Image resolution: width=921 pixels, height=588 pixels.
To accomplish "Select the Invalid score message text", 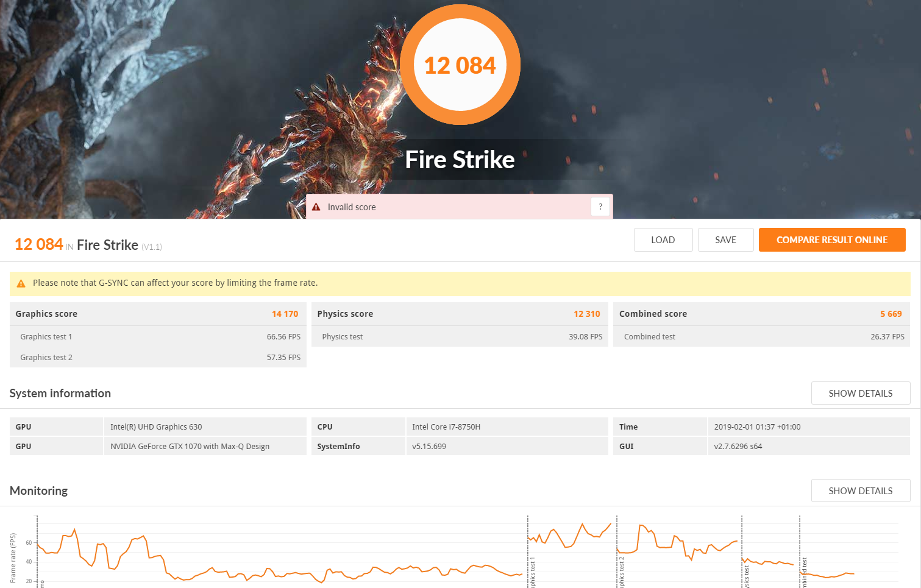I will (x=352, y=207).
